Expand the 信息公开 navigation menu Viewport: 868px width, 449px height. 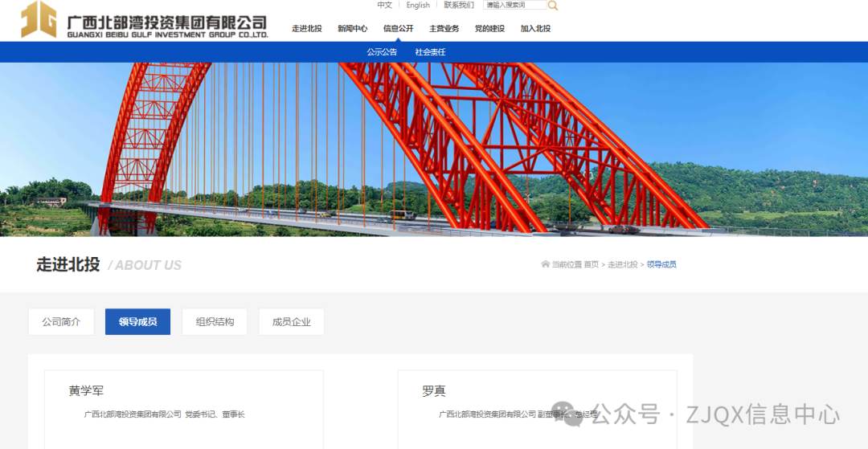398,29
